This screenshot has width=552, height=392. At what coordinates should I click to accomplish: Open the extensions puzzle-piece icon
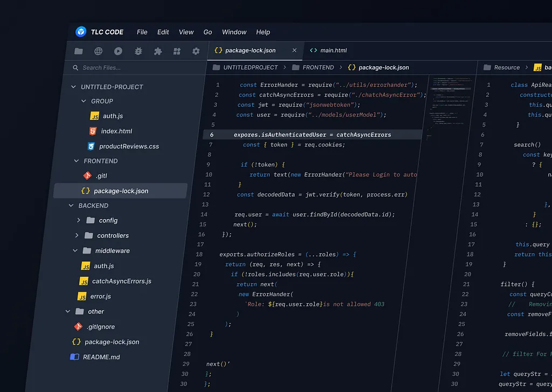click(157, 51)
